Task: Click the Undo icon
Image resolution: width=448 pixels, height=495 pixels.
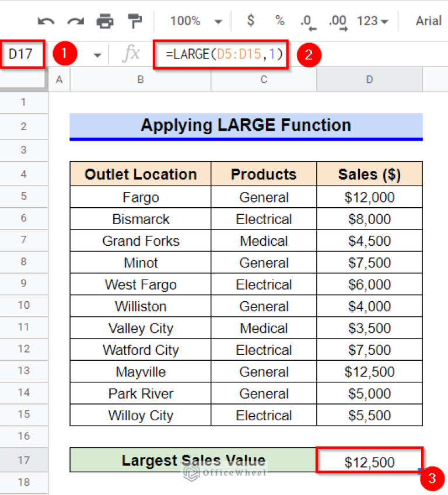Action: pos(44,20)
